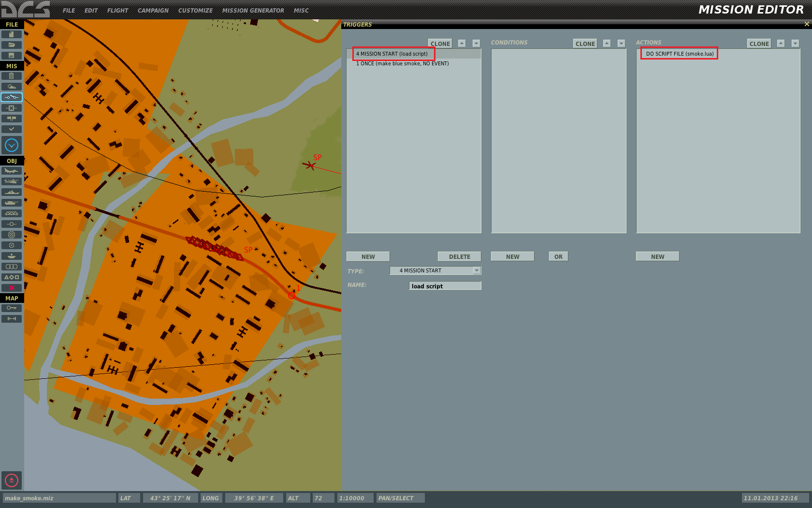Screen dimensions: 812x508
Task: Click NEW under the triggers list
Action: (368, 256)
